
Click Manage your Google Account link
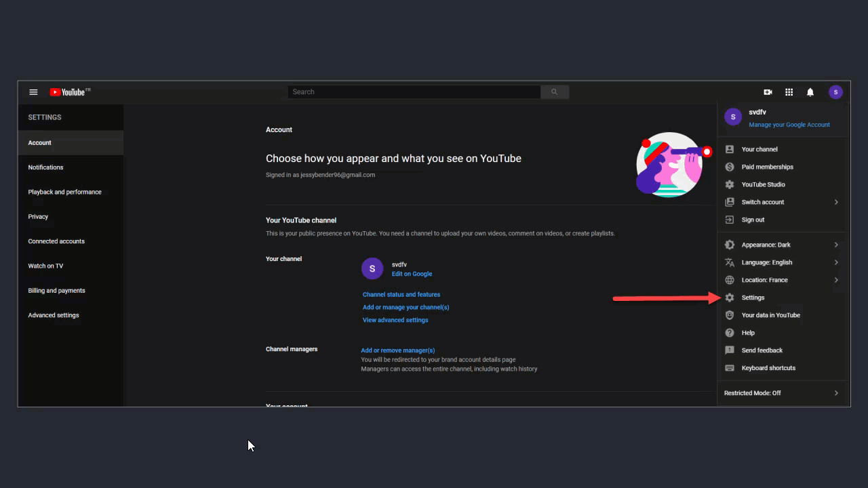point(789,125)
